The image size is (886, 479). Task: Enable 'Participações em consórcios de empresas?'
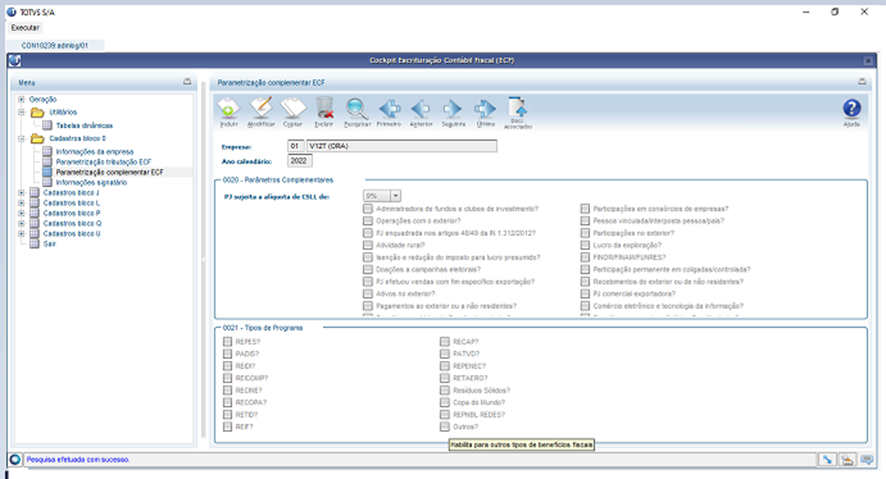pos(585,209)
